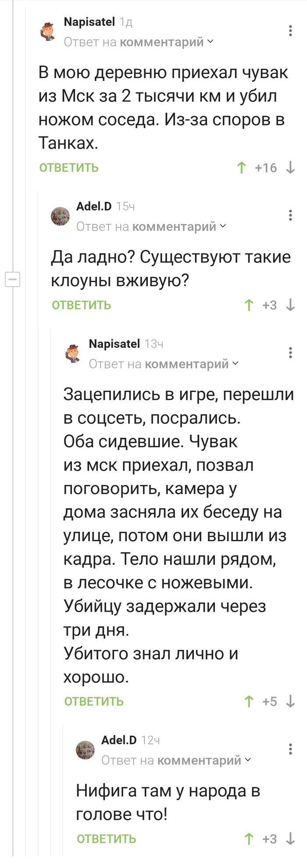The image size is (307, 868).
Task: Upvote Napisatel's long detailed reply
Action: click(249, 701)
